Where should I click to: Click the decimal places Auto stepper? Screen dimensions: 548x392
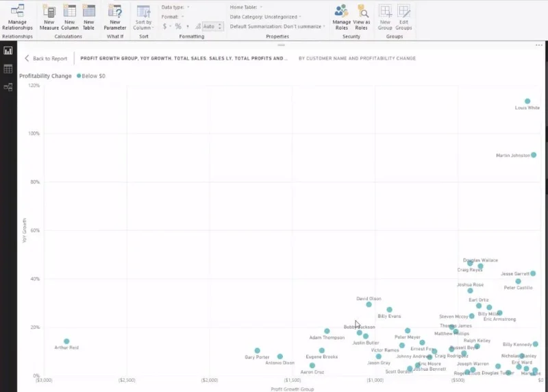[220, 26]
